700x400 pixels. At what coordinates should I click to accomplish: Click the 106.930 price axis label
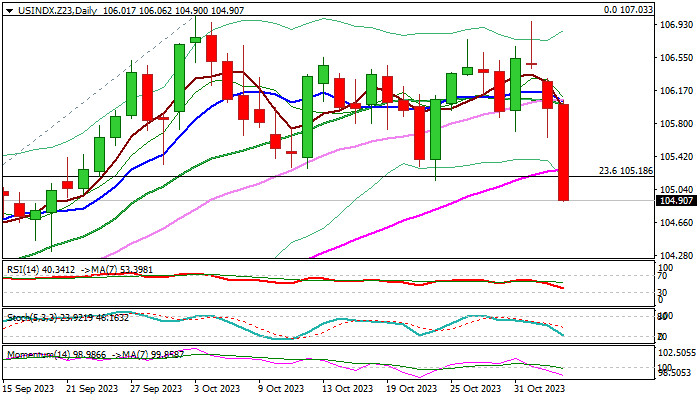tap(676, 26)
